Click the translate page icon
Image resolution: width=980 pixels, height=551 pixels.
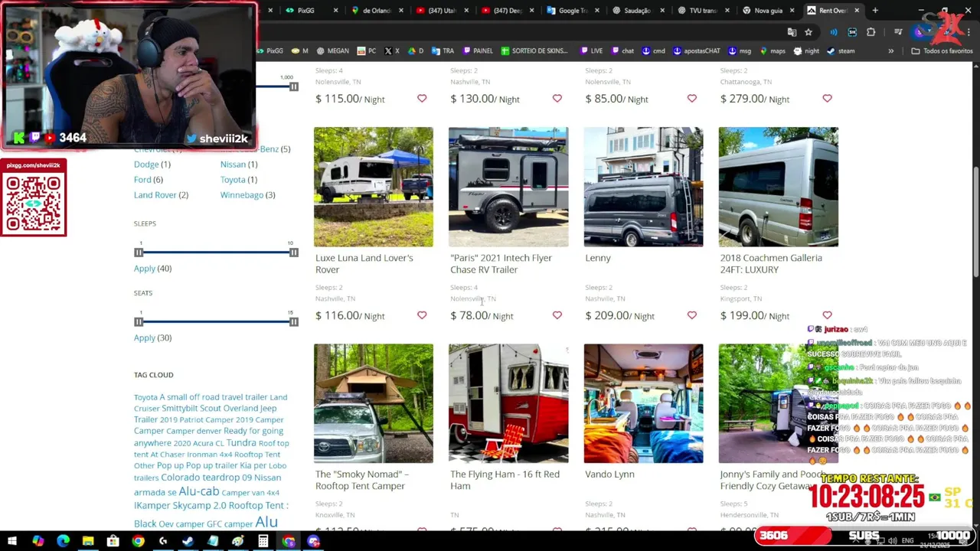pyautogui.click(x=792, y=32)
